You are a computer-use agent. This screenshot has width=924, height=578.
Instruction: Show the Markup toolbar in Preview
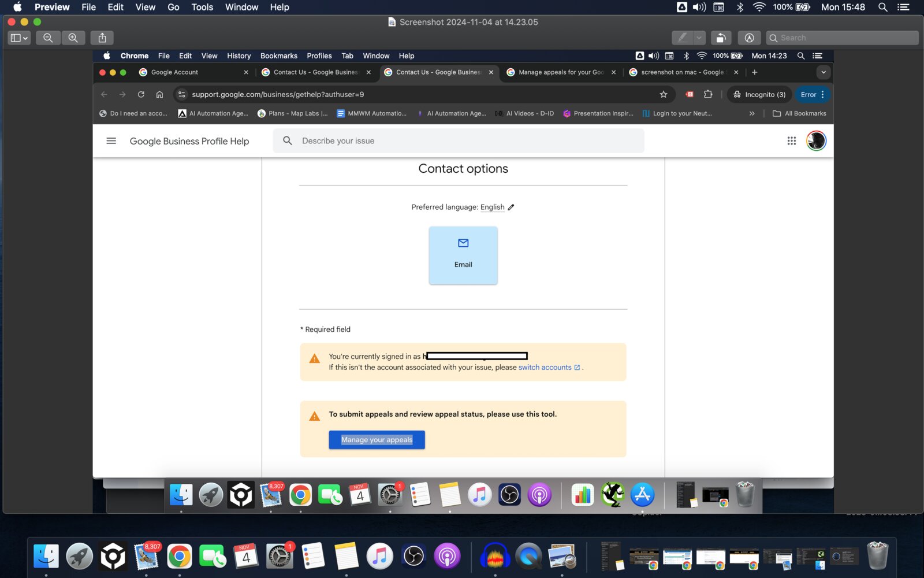(x=749, y=38)
